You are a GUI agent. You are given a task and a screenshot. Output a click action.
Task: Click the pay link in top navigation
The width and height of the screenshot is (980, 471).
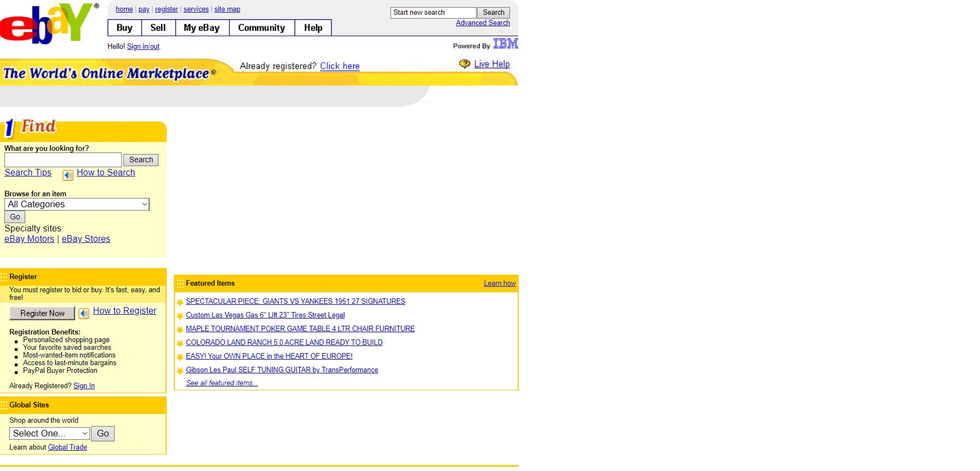[x=144, y=9]
